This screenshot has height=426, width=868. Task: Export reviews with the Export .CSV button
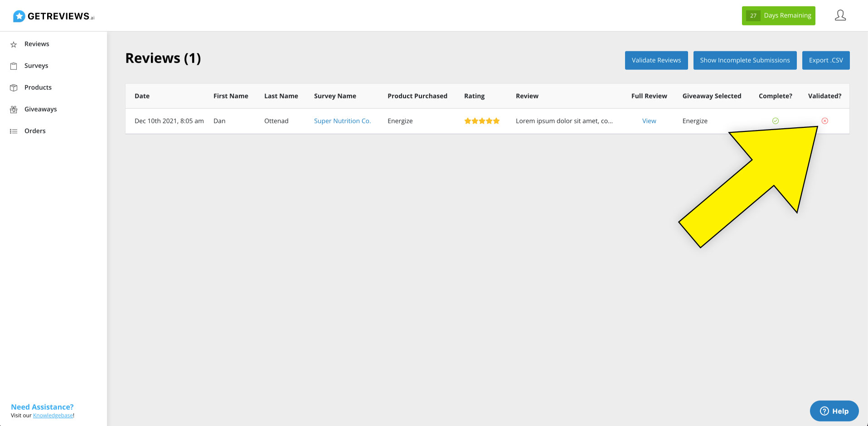pos(826,60)
